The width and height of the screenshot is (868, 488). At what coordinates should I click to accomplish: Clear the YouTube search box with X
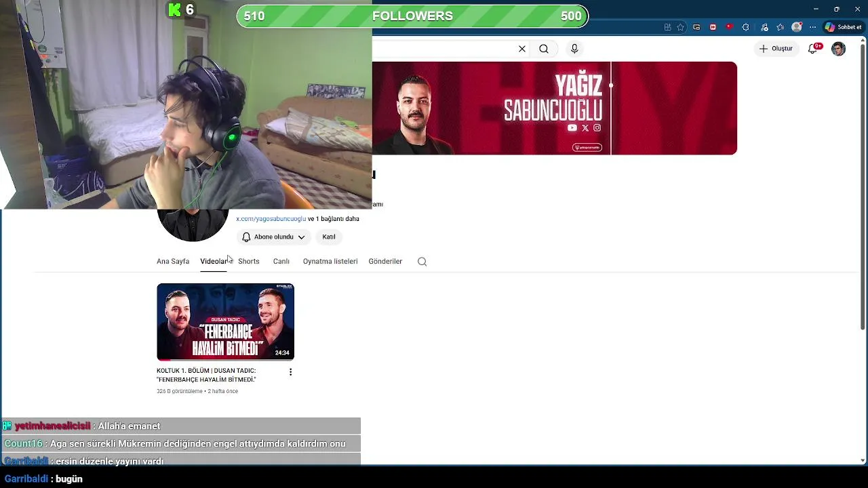(x=522, y=49)
